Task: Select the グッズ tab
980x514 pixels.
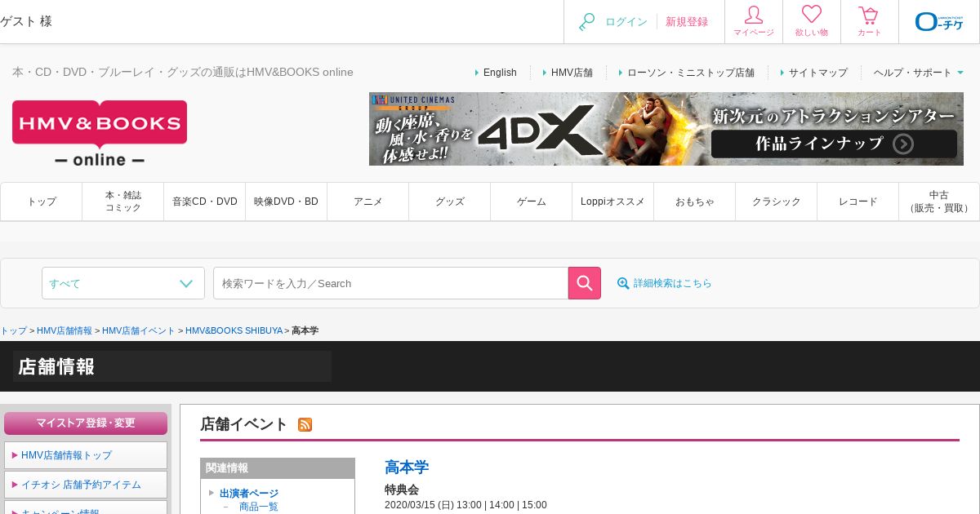Action: tap(450, 202)
